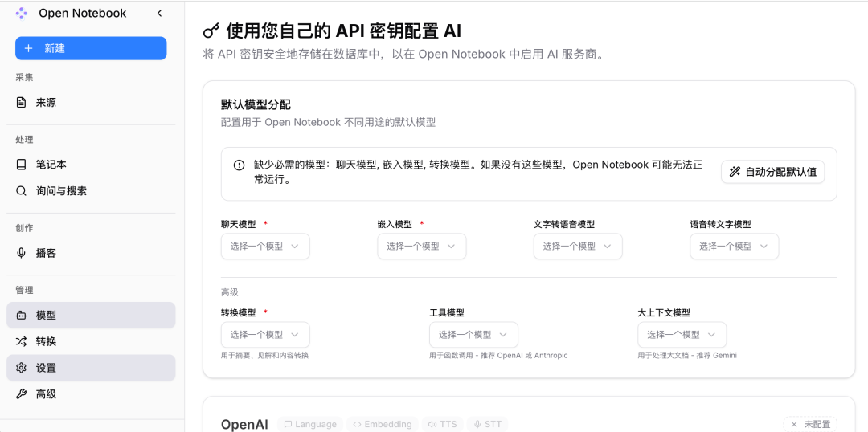Open the 嵌入模型 model dropdown
This screenshot has width=868, height=432.
click(421, 247)
